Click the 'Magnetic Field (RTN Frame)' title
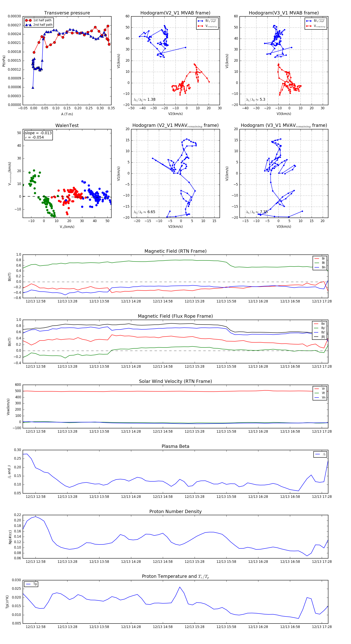The image size is (351, 644). (175, 251)
